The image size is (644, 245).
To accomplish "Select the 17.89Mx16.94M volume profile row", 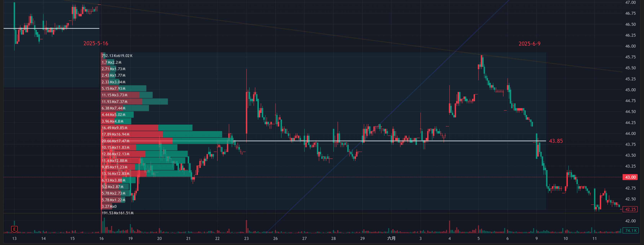I will [116, 135].
